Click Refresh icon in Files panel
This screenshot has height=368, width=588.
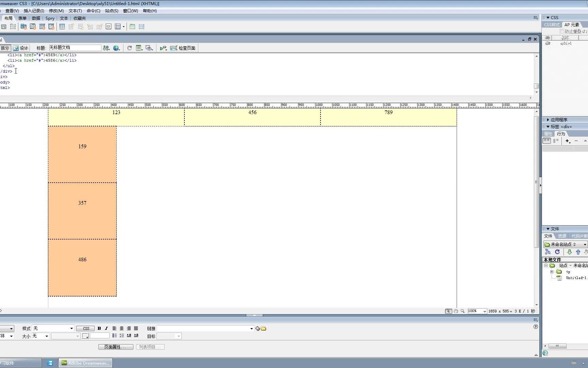click(557, 252)
